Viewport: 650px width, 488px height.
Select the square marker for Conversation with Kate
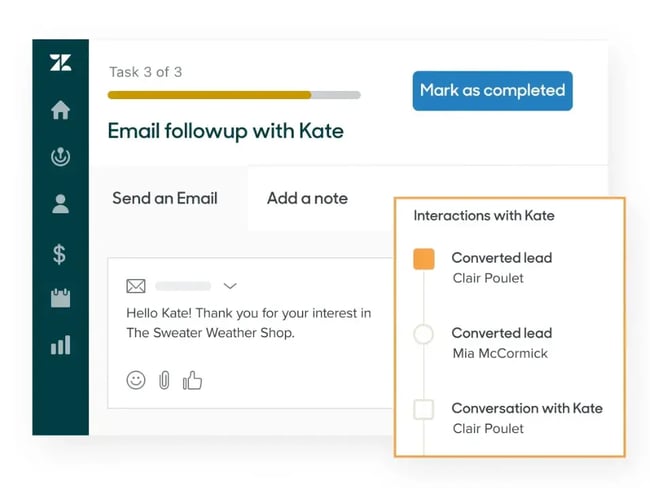click(424, 409)
